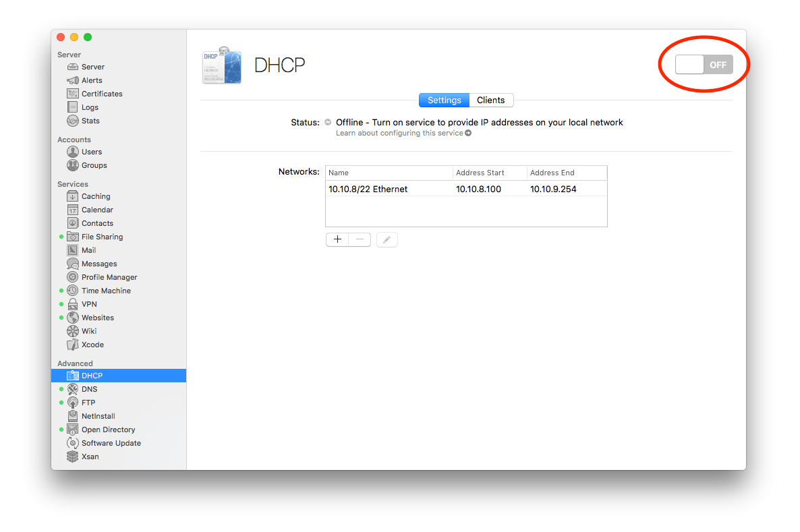The height and width of the screenshot is (532, 800).
Task: Open the Server item icon in sidebar
Action: (x=73, y=67)
